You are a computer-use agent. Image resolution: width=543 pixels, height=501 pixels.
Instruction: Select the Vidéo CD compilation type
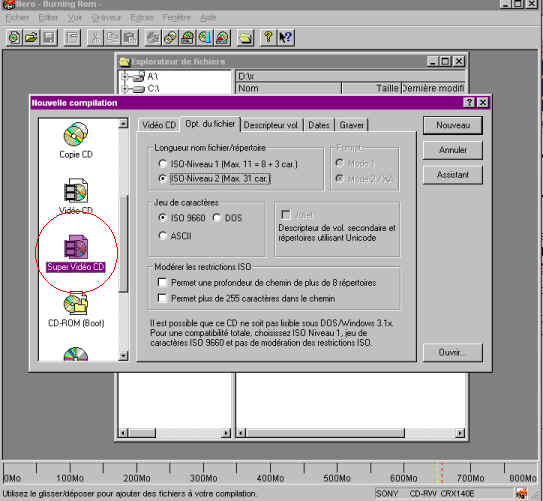(x=76, y=196)
